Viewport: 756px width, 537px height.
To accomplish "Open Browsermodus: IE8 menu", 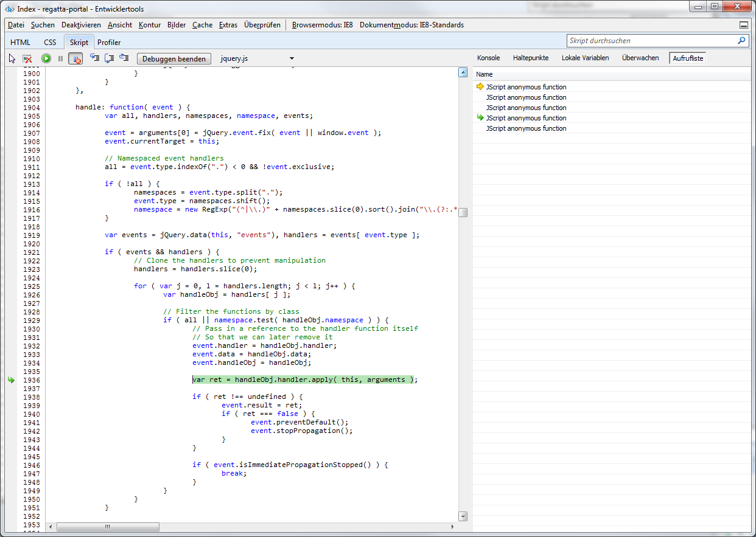I will [321, 25].
